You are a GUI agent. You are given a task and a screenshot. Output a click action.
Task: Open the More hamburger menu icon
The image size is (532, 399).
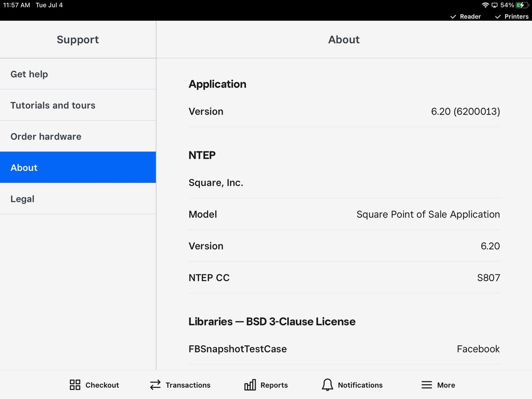[x=427, y=385]
